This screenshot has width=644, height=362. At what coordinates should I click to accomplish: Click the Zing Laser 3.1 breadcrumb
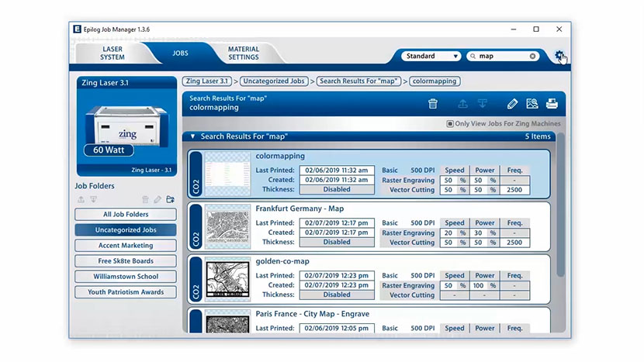pyautogui.click(x=207, y=81)
